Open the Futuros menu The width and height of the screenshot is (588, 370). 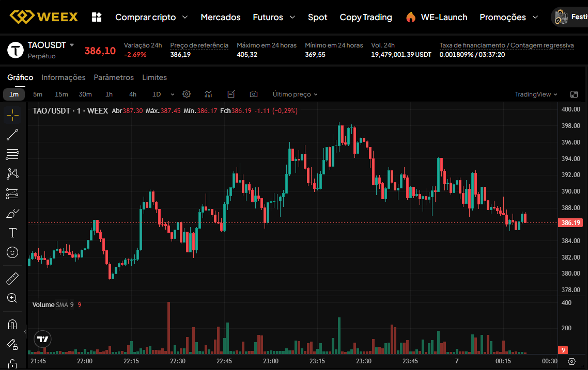274,17
